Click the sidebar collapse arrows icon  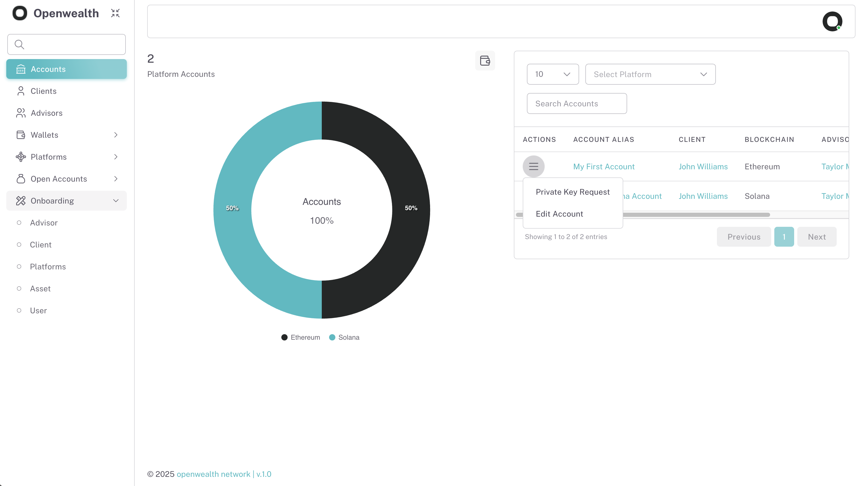pyautogui.click(x=115, y=13)
